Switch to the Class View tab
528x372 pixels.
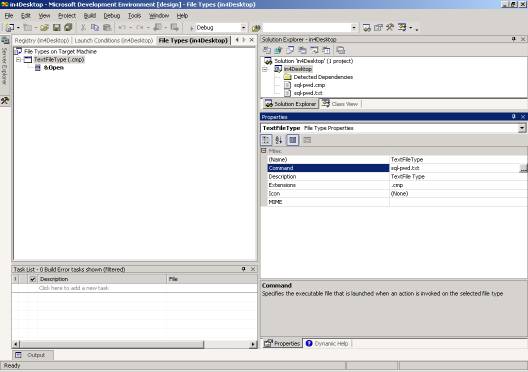(340, 104)
